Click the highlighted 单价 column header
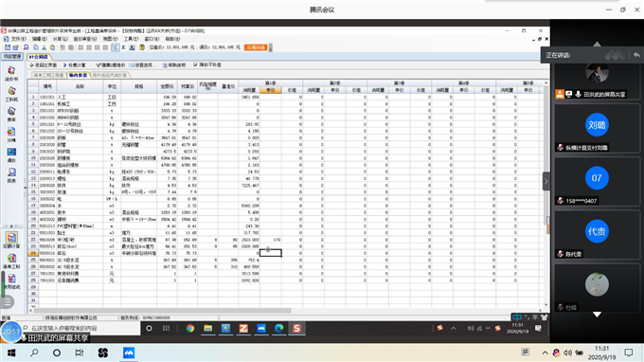 271,90
